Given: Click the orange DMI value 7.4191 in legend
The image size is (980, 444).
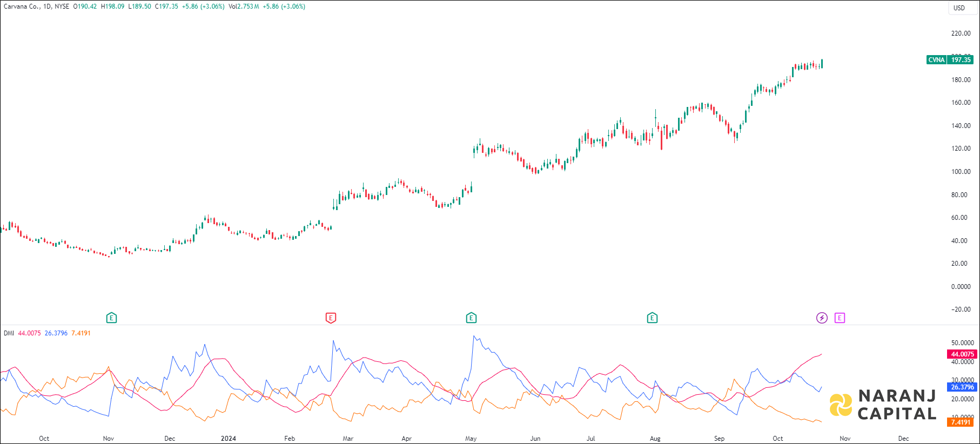Looking at the screenshot, I should (81, 333).
